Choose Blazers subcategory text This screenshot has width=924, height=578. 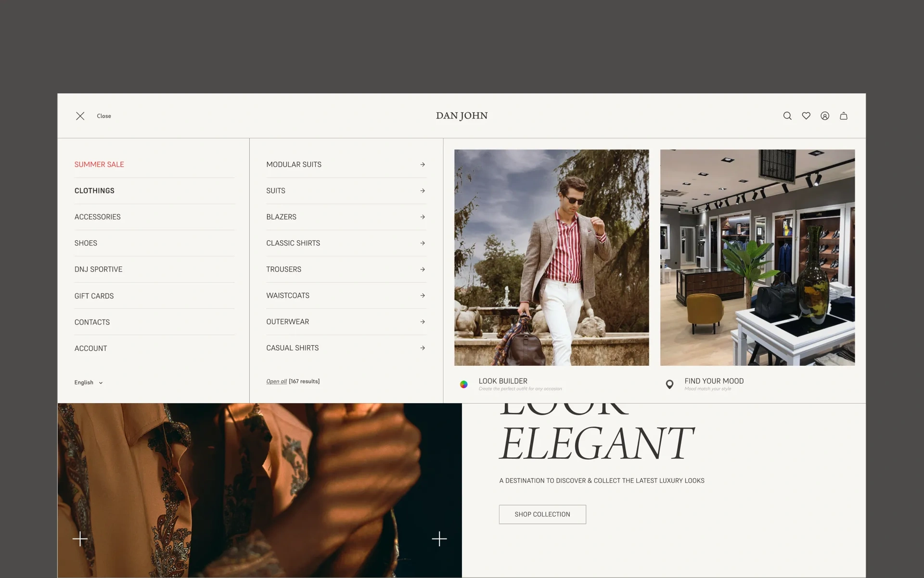[281, 217]
